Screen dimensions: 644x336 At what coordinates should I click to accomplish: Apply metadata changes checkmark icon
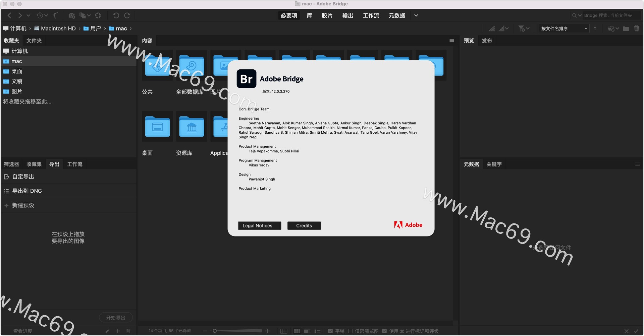pyautogui.click(x=636, y=331)
